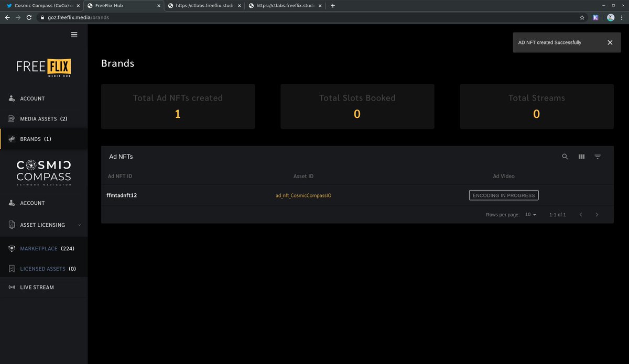Click the ffmtadnft12 Ad NFT ID
This screenshot has height=364, width=629.
click(122, 195)
